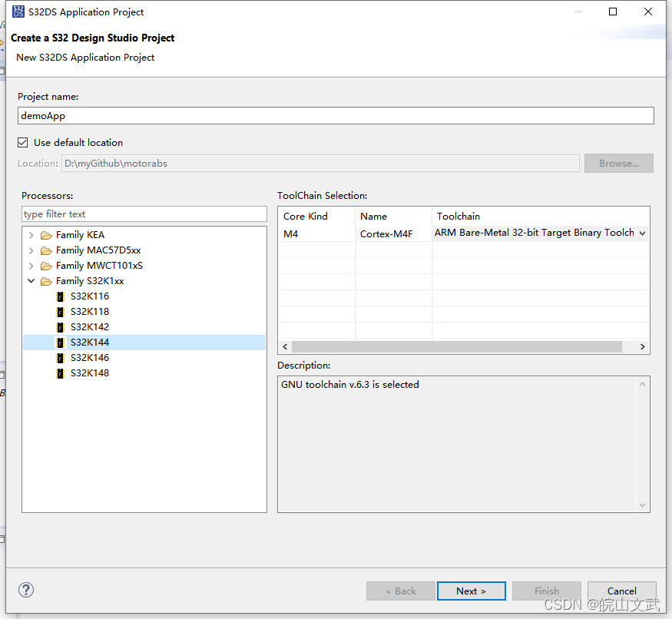The width and height of the screenshot is (672, 619).
Task: Click the toolchain table scroll left arrow
Action: click(285, 347)
